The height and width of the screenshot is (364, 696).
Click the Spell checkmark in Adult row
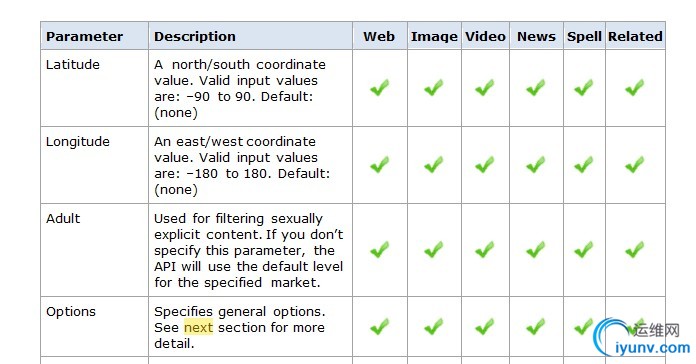[x=584, y=249]
